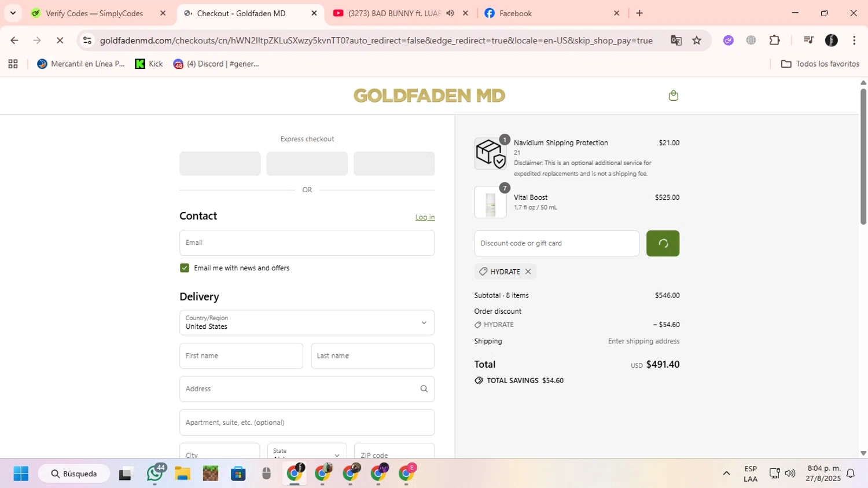Open the apps grid in bookmarks bar
The width and height of the screenshot is (868, 488).
point(13,64)
